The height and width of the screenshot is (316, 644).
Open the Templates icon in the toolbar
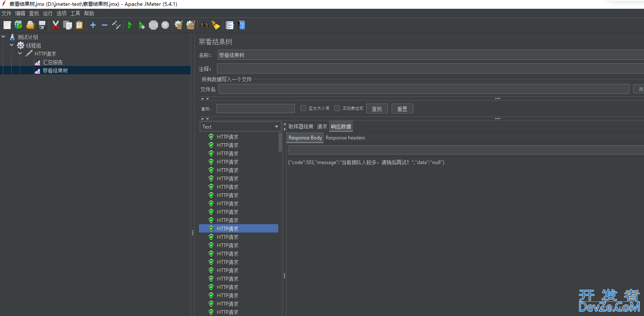18,25
